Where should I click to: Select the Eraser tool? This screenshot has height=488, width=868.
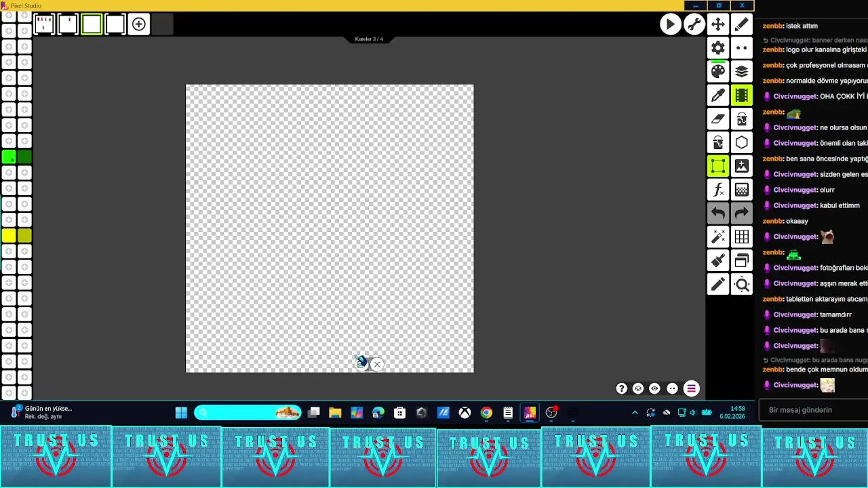coord(718,119)
